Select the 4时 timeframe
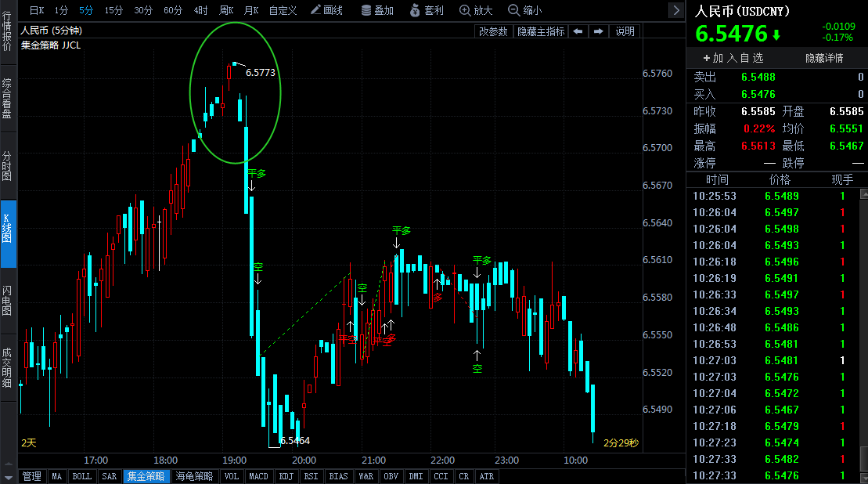 point(200,10)
